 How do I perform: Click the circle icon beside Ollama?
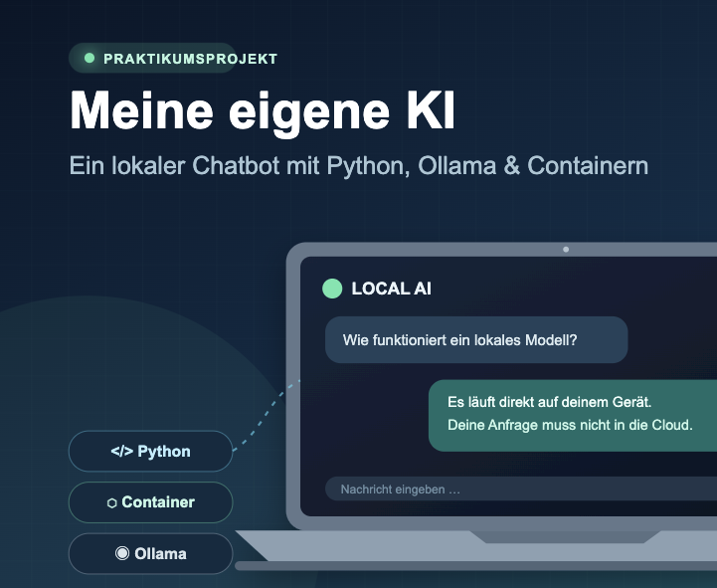click(122, 553)
